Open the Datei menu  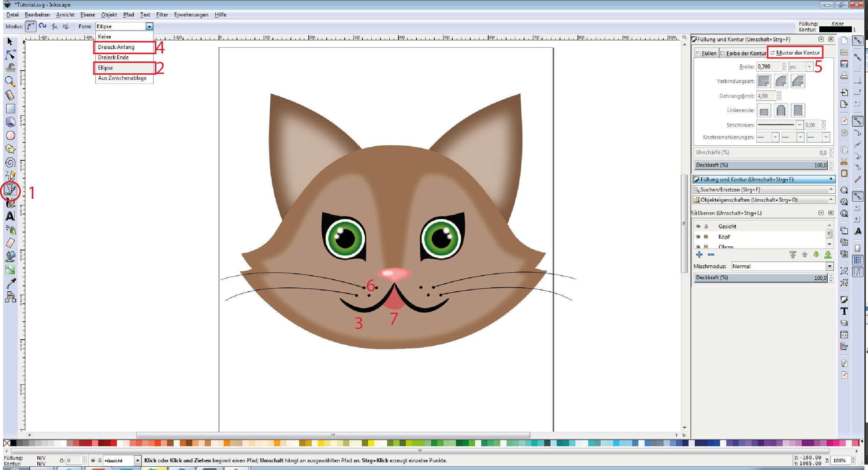pos(12,15)
